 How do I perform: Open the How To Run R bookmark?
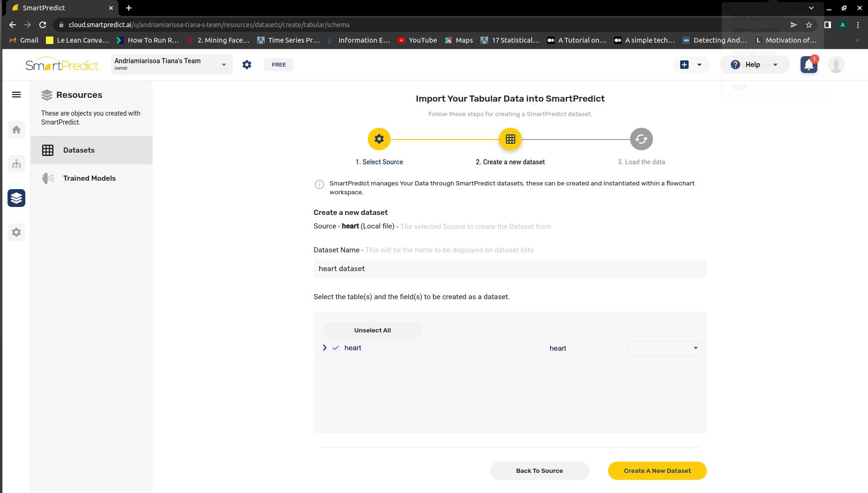point(148,40)
